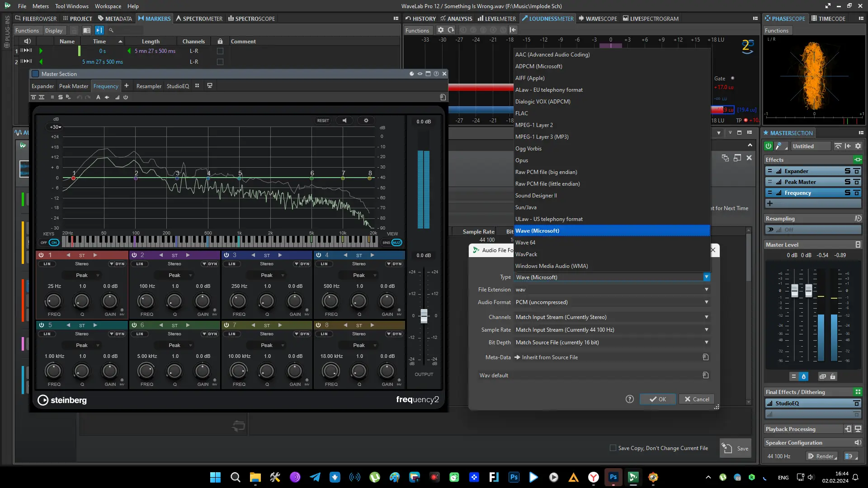This screenshot has height=488, width=868.
Task: Click RESET in the frequency plugin
Action: [323, 121]
